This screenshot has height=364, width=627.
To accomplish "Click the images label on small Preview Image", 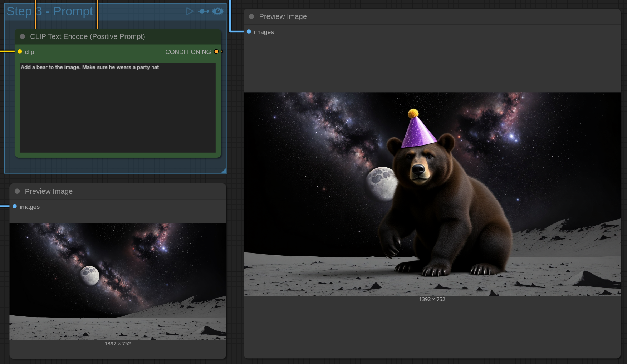I will [30, 207].
